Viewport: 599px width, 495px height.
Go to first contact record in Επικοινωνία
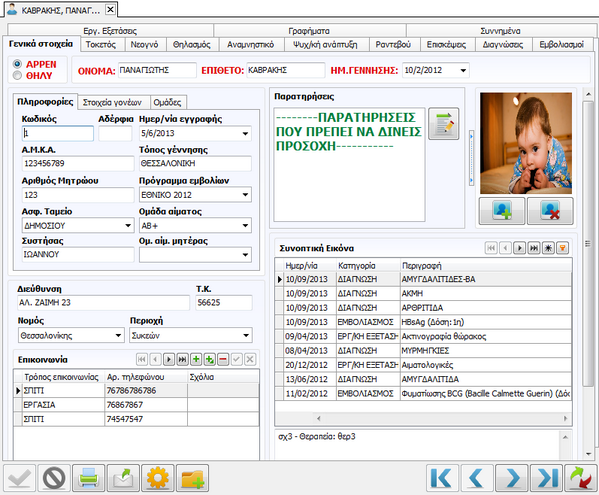(x=142, y=359)
